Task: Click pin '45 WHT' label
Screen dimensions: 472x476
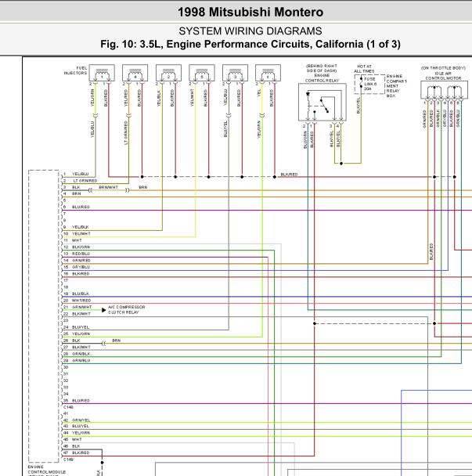Action: 73,439
